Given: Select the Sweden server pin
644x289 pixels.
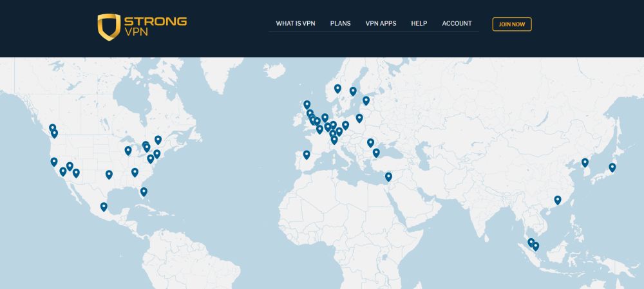Looking at the screenshot, I should point(353,91).
